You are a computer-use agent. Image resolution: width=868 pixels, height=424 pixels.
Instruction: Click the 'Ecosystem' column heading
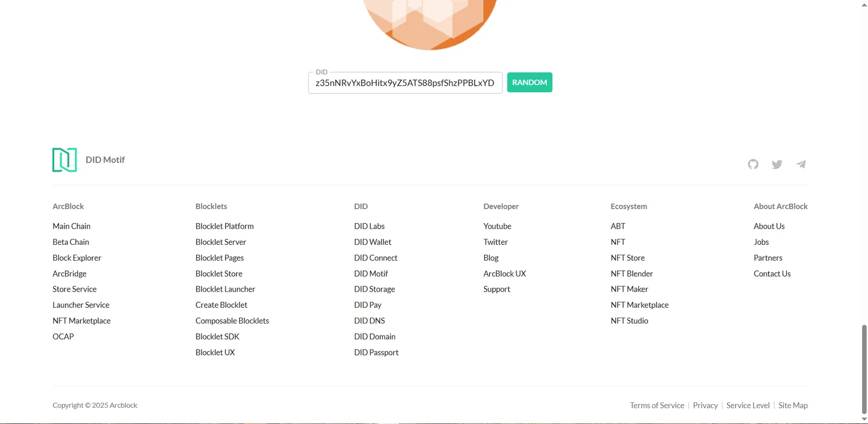pyautogui.click(x=629, y=206)
